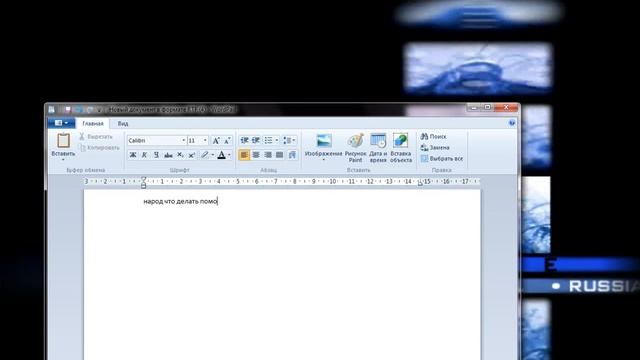Align text to the left

(x=244, y=155)
